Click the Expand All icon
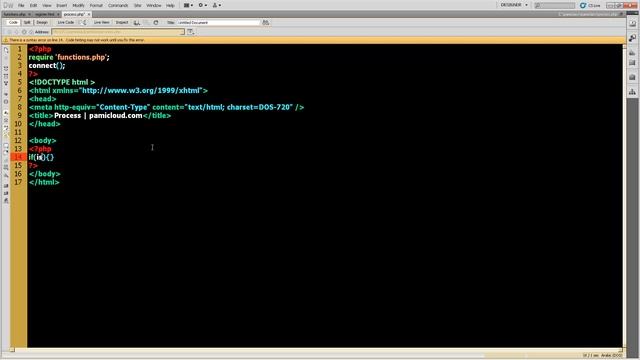This screenshot has width=640, height=360. coord(6,83)
